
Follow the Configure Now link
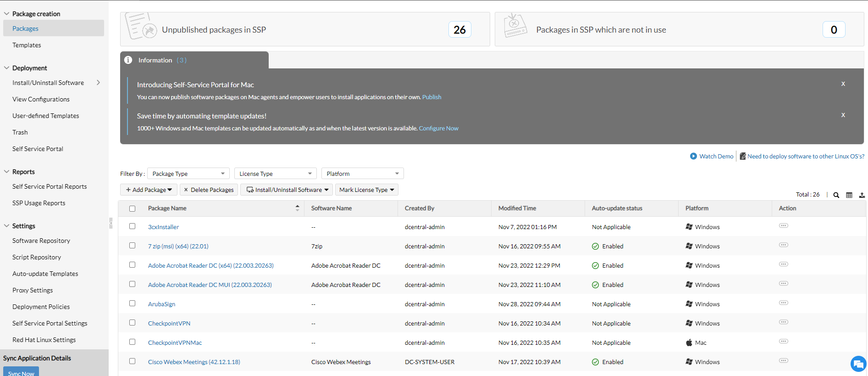coord(438,129)
